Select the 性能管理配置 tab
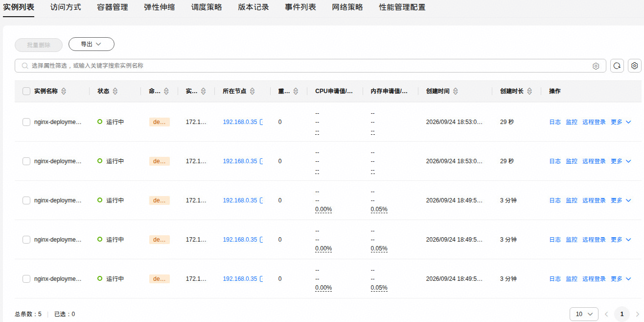 [402, 7]
